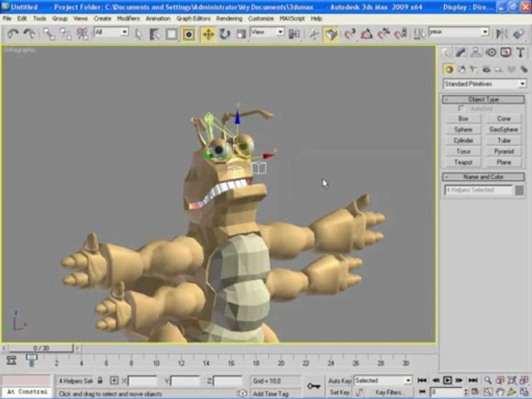Select the Geometry category icon
The width and height of the screenshot is (532, 399).
pyautogui.click(x=449, y=70)
